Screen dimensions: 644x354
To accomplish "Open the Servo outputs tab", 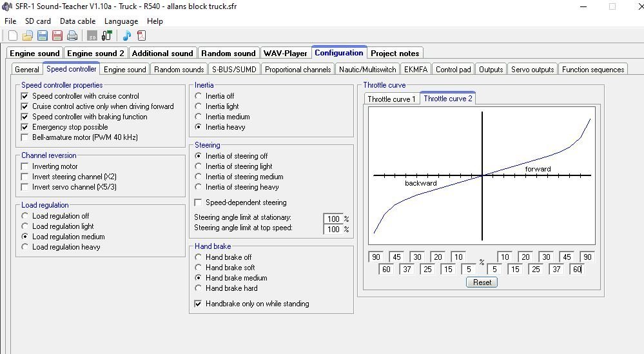I will pos(532,70).
